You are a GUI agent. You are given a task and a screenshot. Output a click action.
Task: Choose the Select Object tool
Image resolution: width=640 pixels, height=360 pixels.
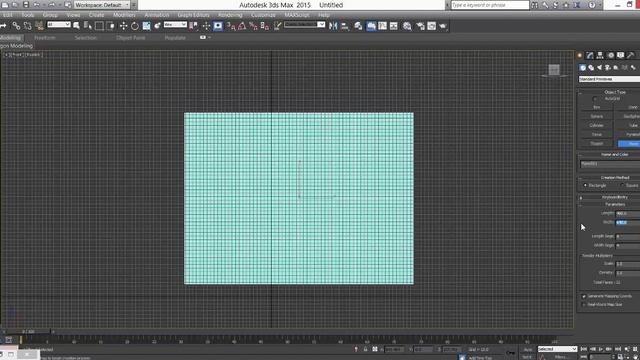[76, 26]
